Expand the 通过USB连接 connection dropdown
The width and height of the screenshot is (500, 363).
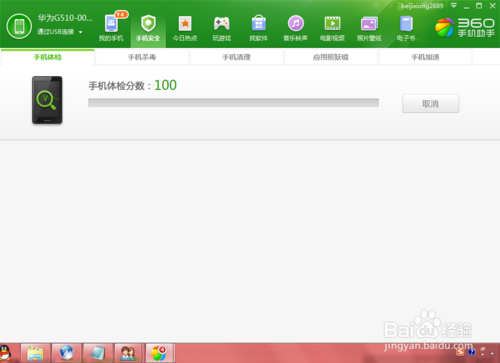[80, 32]
